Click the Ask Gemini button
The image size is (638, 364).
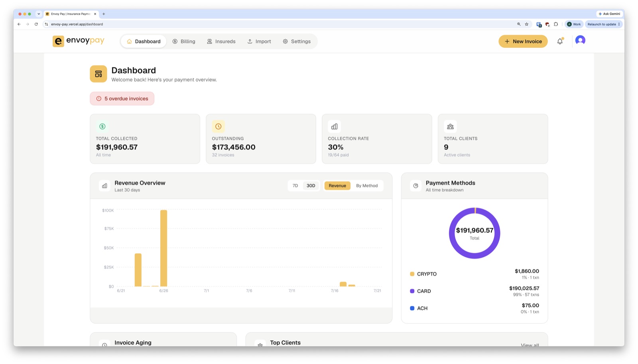pyautogui.click(x=609, y=14)
